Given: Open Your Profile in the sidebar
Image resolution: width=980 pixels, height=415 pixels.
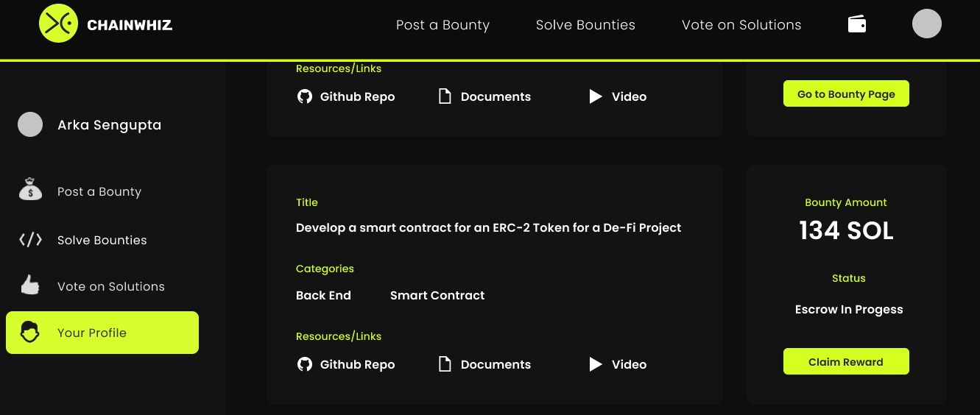Looking at the screenshot, I should coord(102,333).
